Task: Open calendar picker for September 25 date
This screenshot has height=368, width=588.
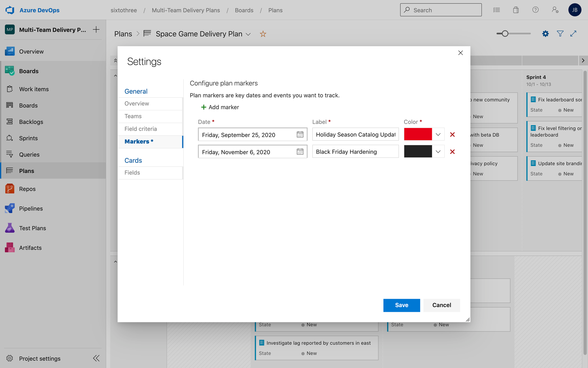Action: (x=300, y=135)
